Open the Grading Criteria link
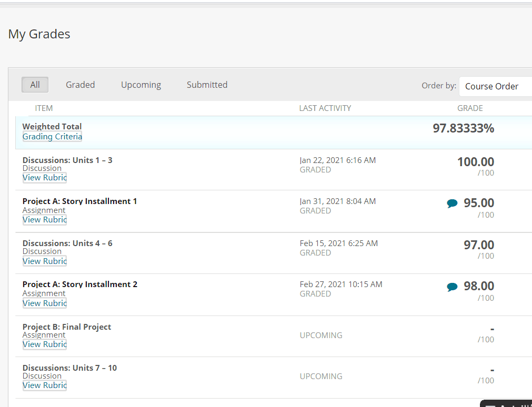 (x=52, y=137)
